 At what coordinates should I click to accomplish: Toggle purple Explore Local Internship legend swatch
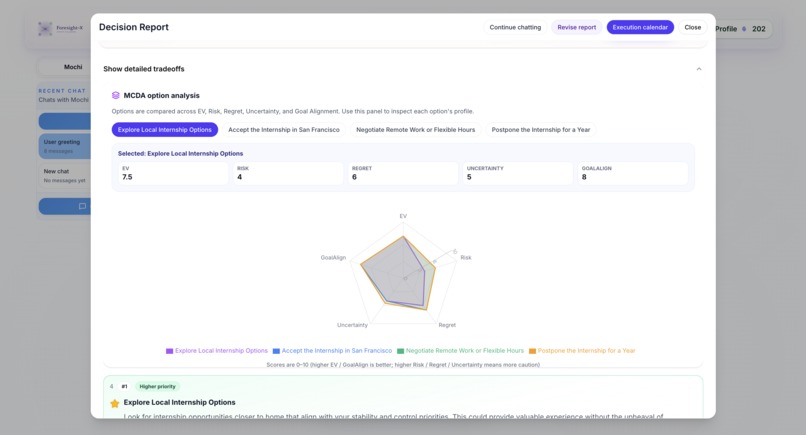click(x=169, y=351)
